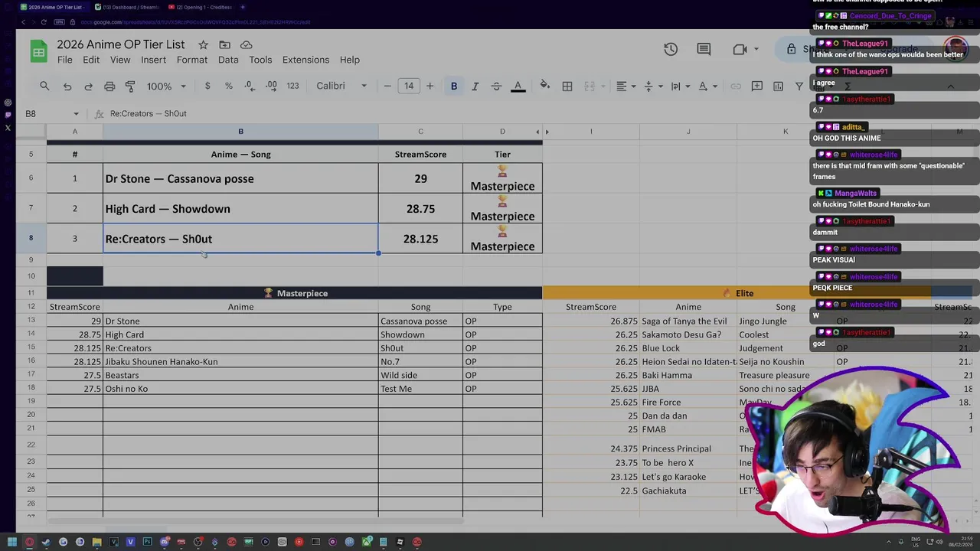Open a new browser tab
The height and width of the screenshot is (551, 980).
[243, 7]
